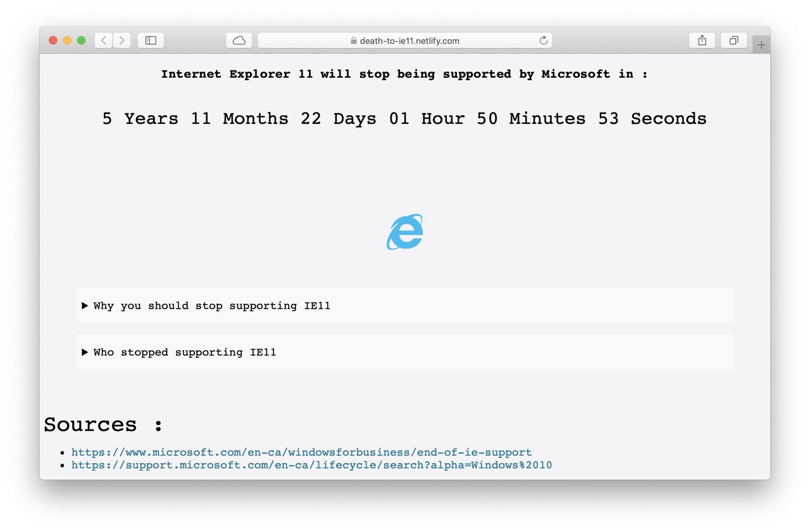Minimize the window with yellow button
This screenshot has width=810, height=532.
click(67, 40)
